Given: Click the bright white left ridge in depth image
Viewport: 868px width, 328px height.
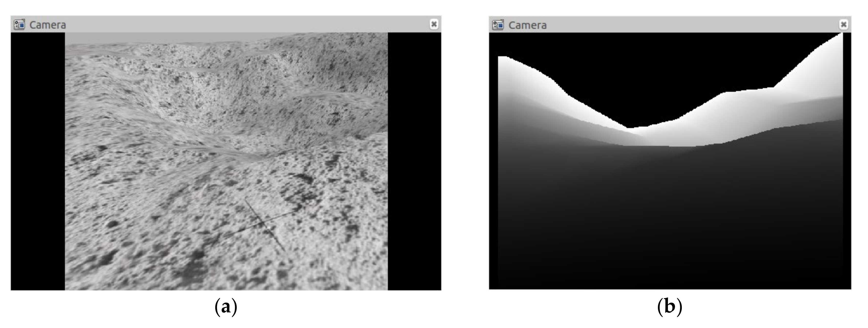Looking at the screenshot, I should click(526, 76).
